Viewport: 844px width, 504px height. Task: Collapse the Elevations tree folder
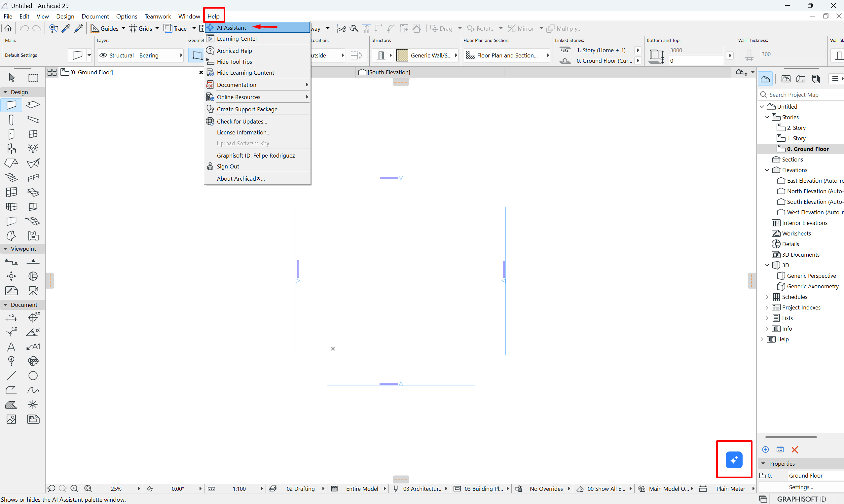coord(767,170)
